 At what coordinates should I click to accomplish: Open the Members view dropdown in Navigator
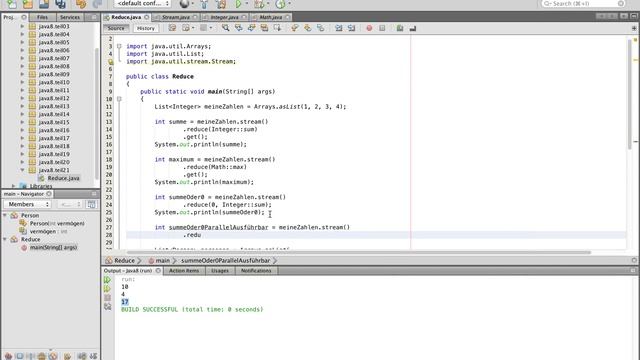[27, 204]
